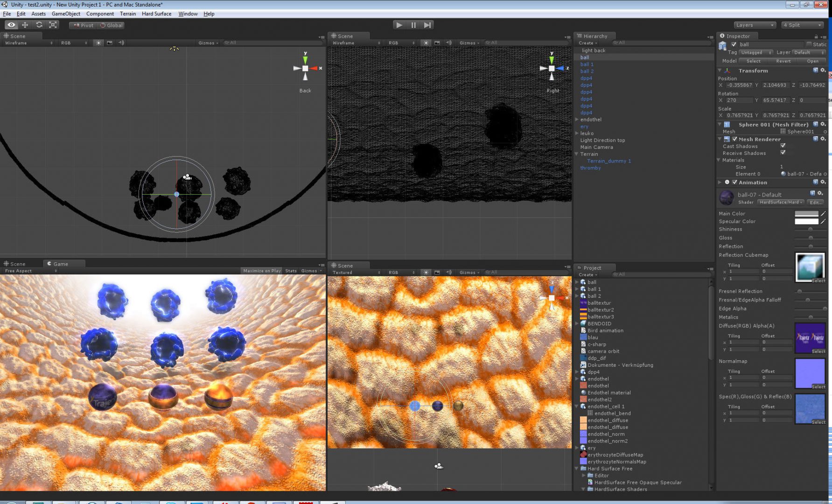Image resolution: width=832 pixels, height=504 pixels.
Task: Disable Receive Shadows for the ball
Action: click(x=783, y=153)
